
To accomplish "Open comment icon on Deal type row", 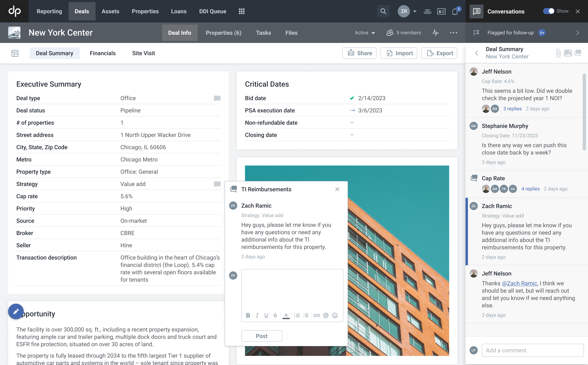I will (x=217, y=98).
